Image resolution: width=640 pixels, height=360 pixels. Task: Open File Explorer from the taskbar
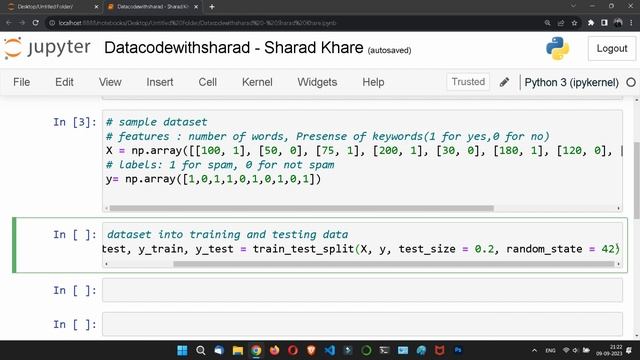pyautogui.click(x=238, y=350)
